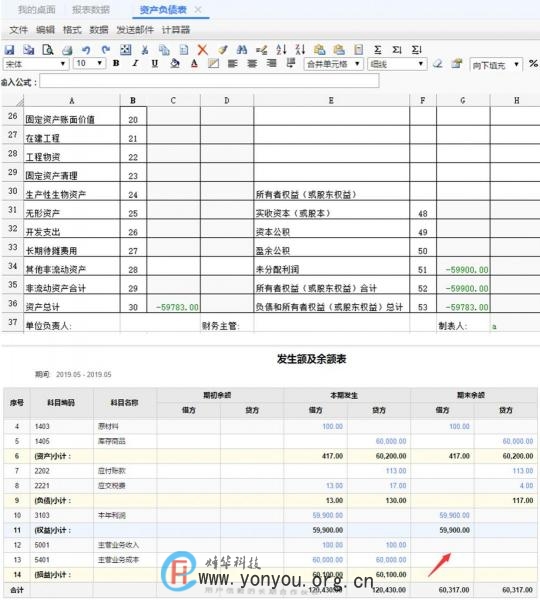Toggle underline formatting
The width and height of the screenshot is (540, 600).
pos(155,63)
